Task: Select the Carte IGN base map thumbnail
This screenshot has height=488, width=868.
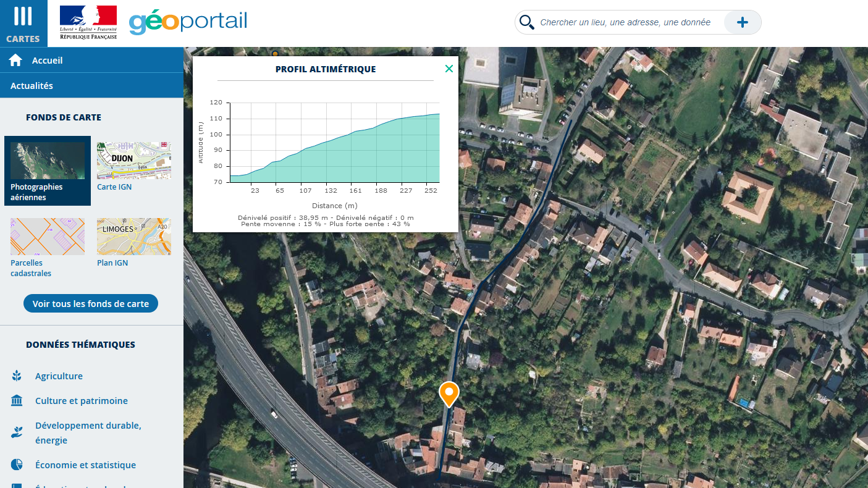Action: coord(133,161)
